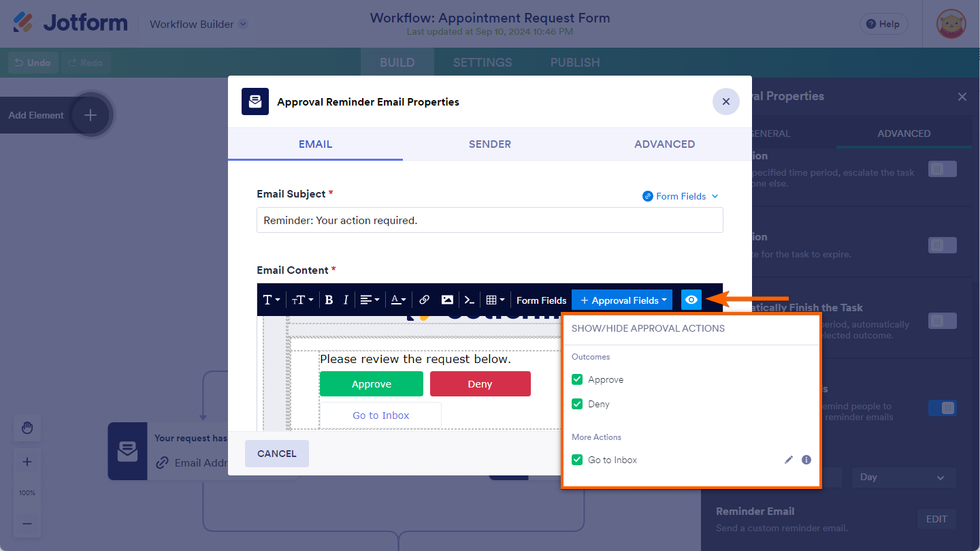Click the Undo button
980x551 pixels.
tap(33, 63)
